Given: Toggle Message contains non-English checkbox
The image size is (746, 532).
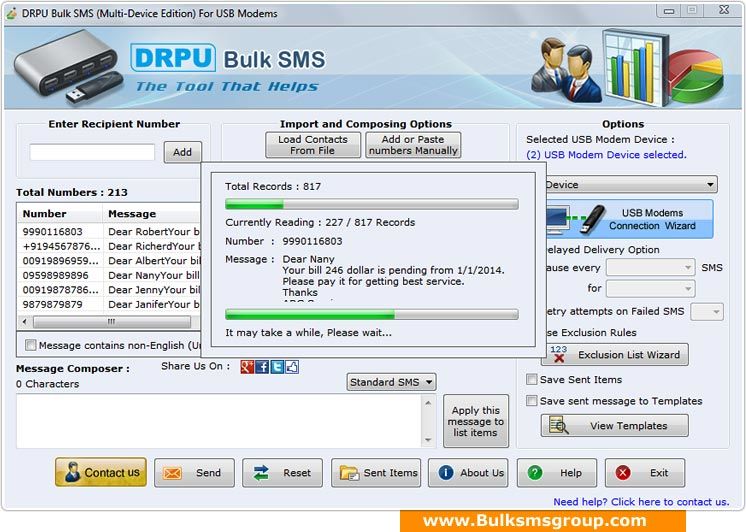Looking at the screenshot, I should 30,345.
